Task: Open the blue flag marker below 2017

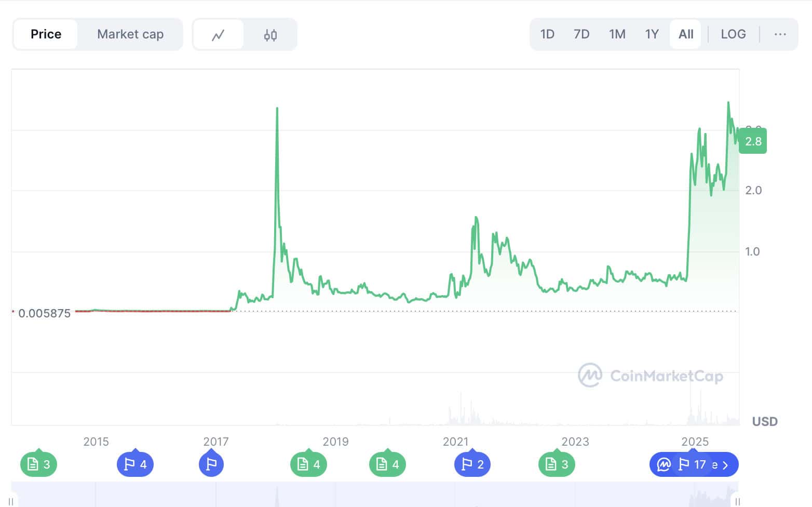Action: click(x=211, y=464)
